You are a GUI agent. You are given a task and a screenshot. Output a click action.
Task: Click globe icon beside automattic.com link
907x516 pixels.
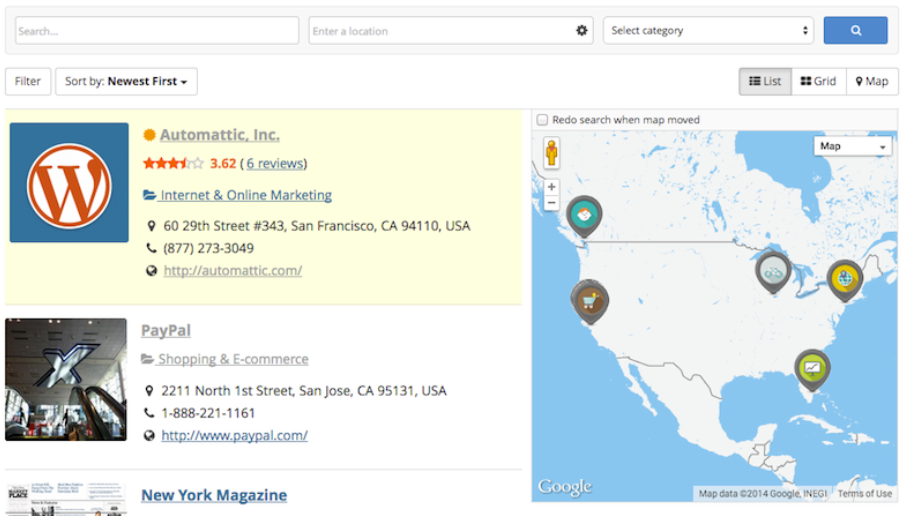coord(151,271)
